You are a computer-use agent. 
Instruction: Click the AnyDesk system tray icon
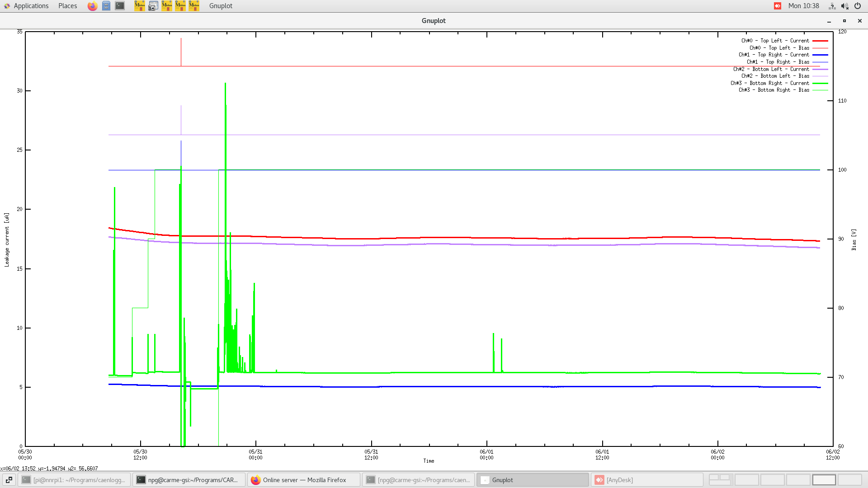[778, 6]
